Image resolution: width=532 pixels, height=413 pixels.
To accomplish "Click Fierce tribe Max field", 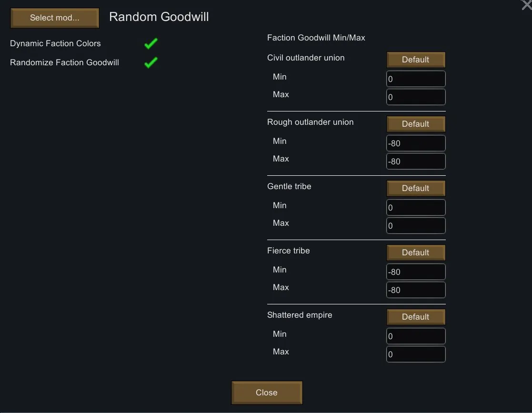I will (x=415, y=290).
